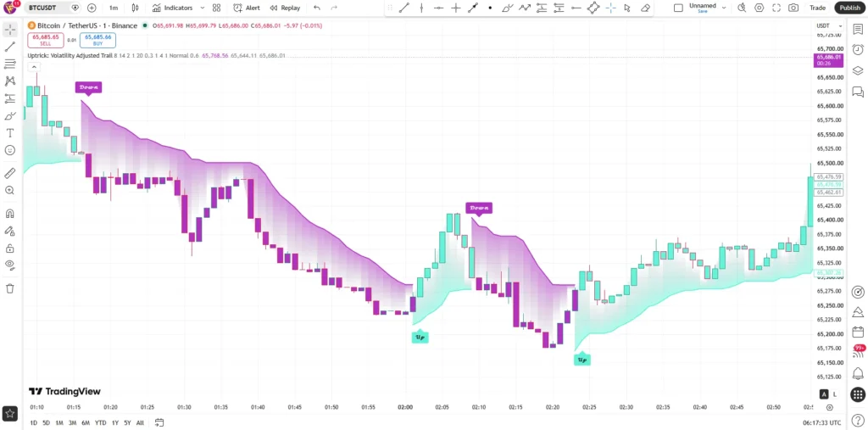868x430 pixels.
Task: Open the notifications bell in right sidebar
Action: tap(858, 373)
